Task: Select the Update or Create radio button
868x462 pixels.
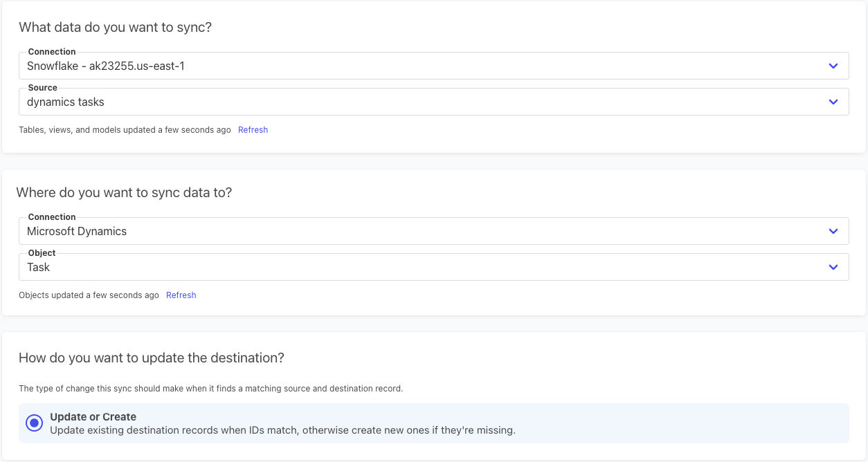Action: pos(34,423)
